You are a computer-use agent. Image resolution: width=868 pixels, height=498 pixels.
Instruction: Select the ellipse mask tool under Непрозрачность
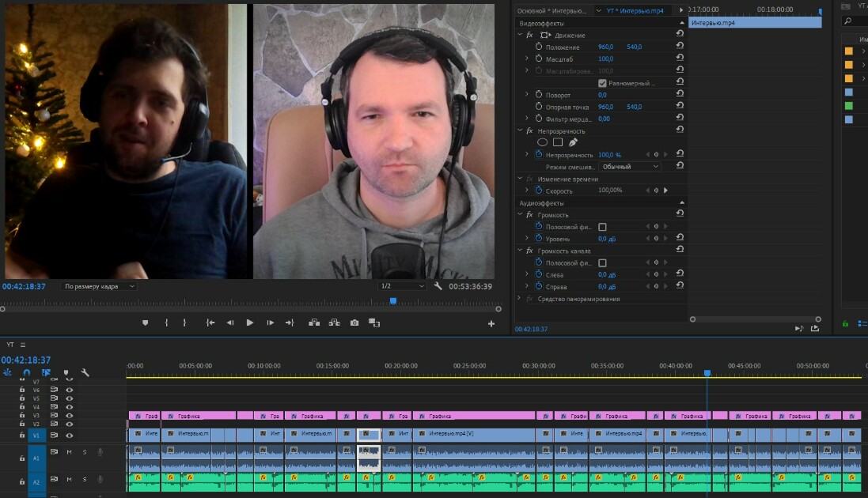(542, 142)
